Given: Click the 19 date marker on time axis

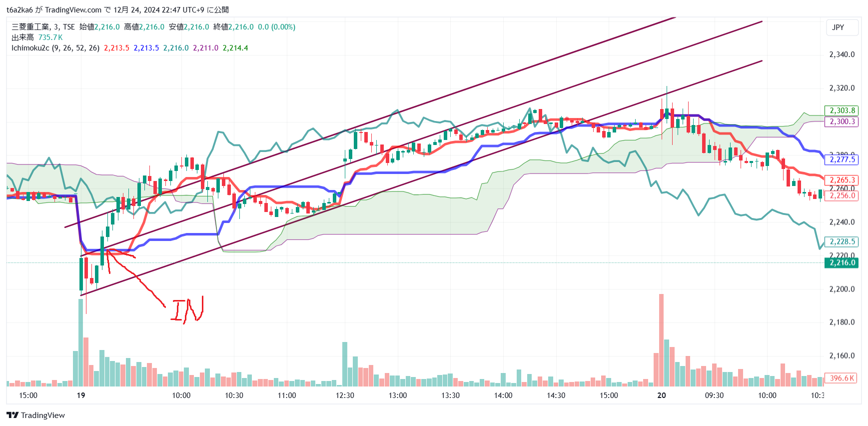Looking at the screenshot, I should coord(81,395).
